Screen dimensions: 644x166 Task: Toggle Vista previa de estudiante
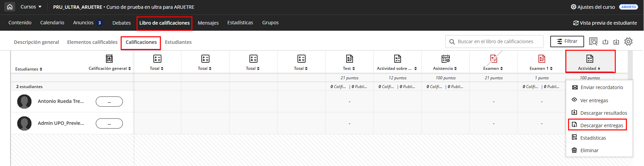tap(605, 23)
